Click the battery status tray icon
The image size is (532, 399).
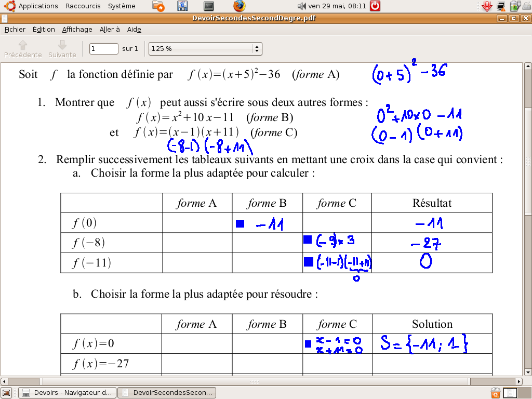pos(514,6)
